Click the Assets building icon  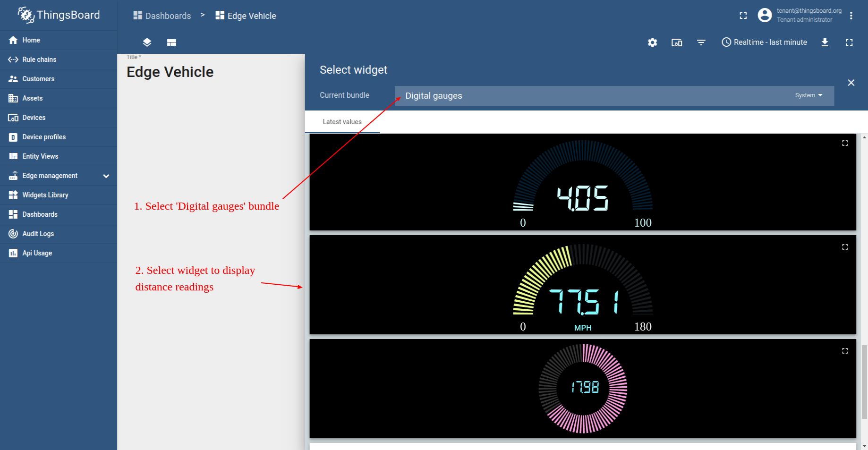point(13,98)
